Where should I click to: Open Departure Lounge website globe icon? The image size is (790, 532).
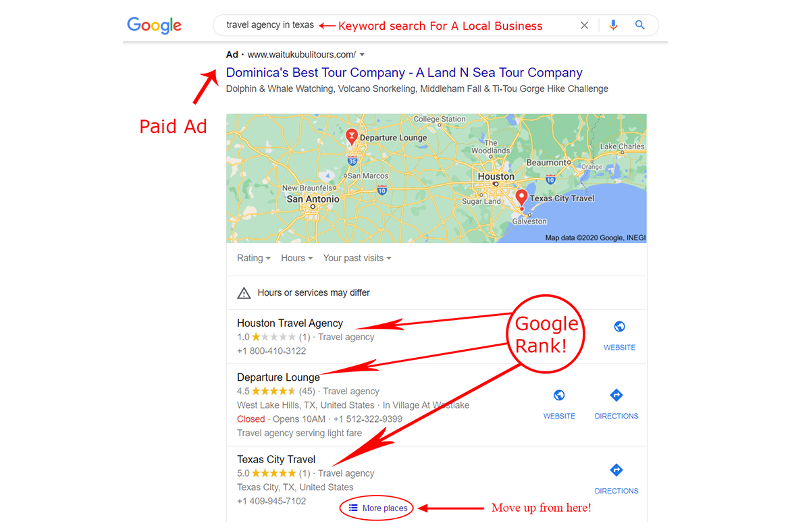(559, 395)
